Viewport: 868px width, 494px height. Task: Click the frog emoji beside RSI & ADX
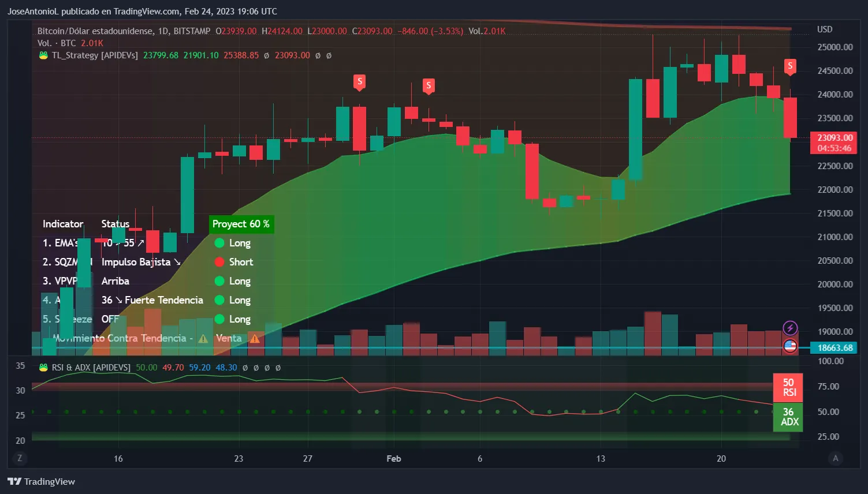point(43,367)
